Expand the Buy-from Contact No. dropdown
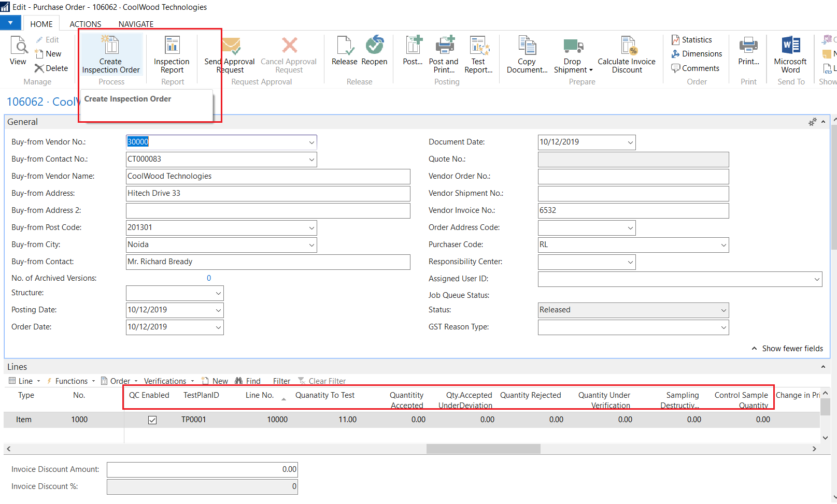Viewport: 837px width, 504px height. tap(311, 160)
